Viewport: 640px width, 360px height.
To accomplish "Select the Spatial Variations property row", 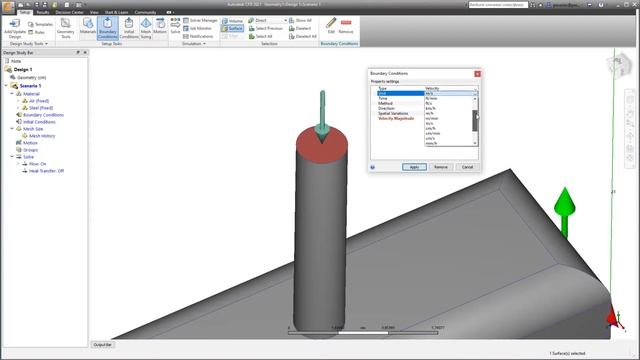I will coord(393,113).
